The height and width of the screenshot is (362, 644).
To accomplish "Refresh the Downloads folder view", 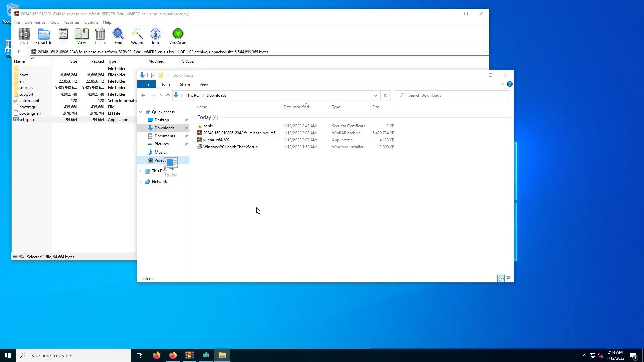I will 386,95.
